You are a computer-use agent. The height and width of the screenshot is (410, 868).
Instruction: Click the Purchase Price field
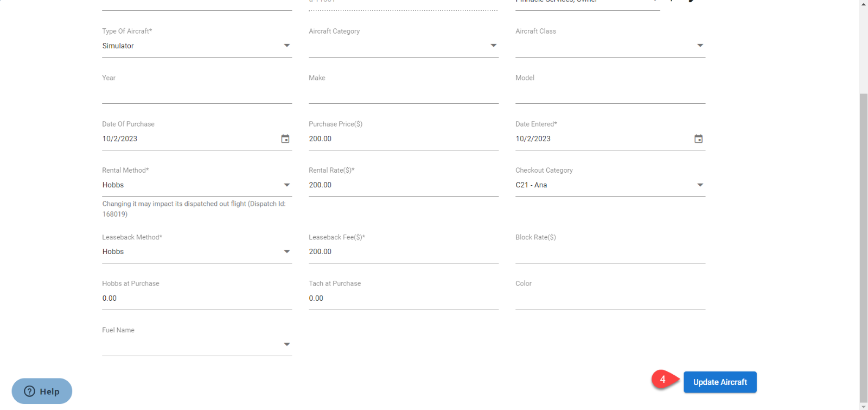click(x=403, y=139)
